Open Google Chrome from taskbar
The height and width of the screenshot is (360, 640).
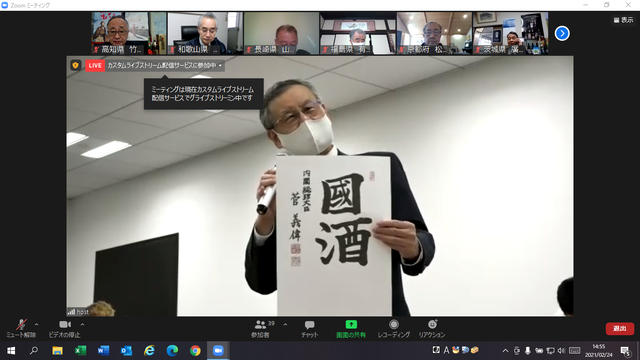pos(195,351)
